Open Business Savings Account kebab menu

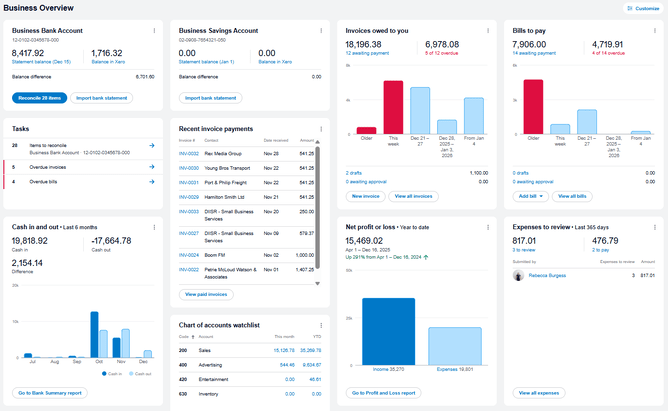(x=320, y=30)
